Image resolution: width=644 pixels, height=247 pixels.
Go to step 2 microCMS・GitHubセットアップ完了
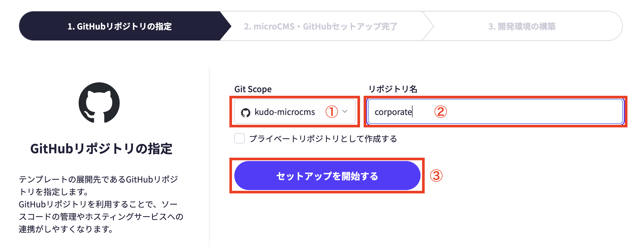point(320,26)
